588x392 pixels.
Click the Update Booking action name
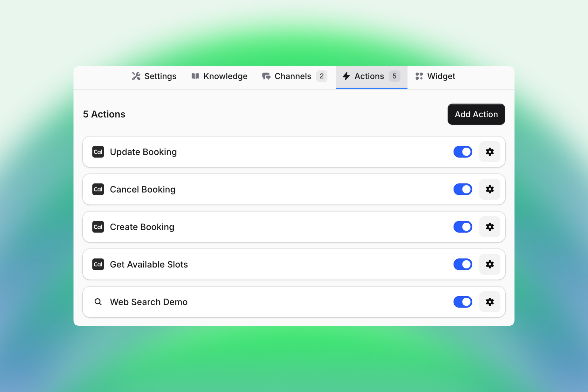143,152
